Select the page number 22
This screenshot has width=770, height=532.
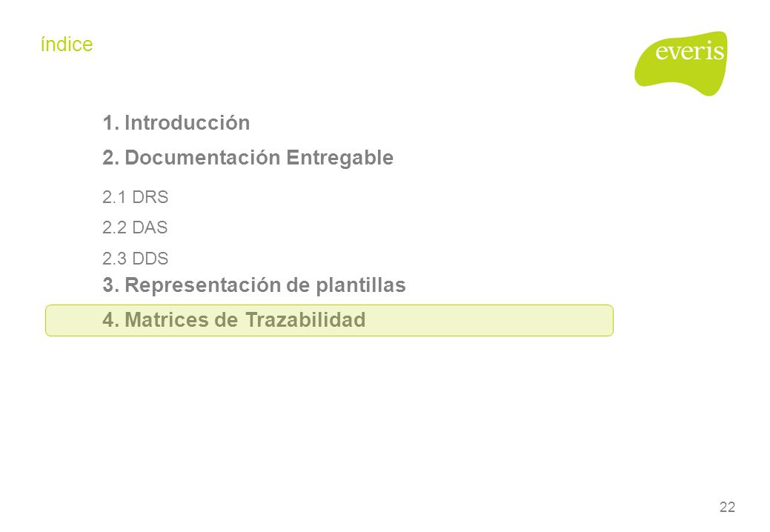(x=727, y=507)
